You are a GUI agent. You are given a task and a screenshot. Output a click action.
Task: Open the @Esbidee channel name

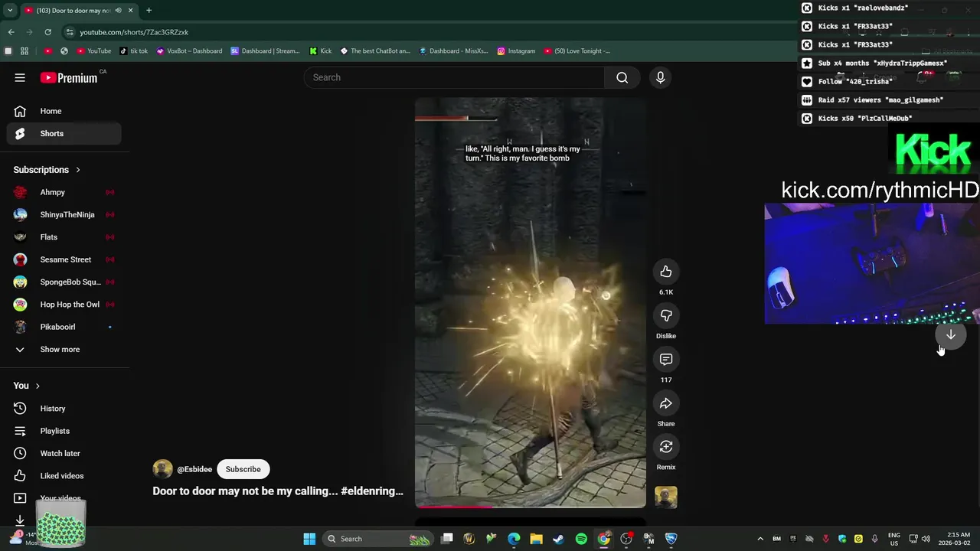pos(194,469)
